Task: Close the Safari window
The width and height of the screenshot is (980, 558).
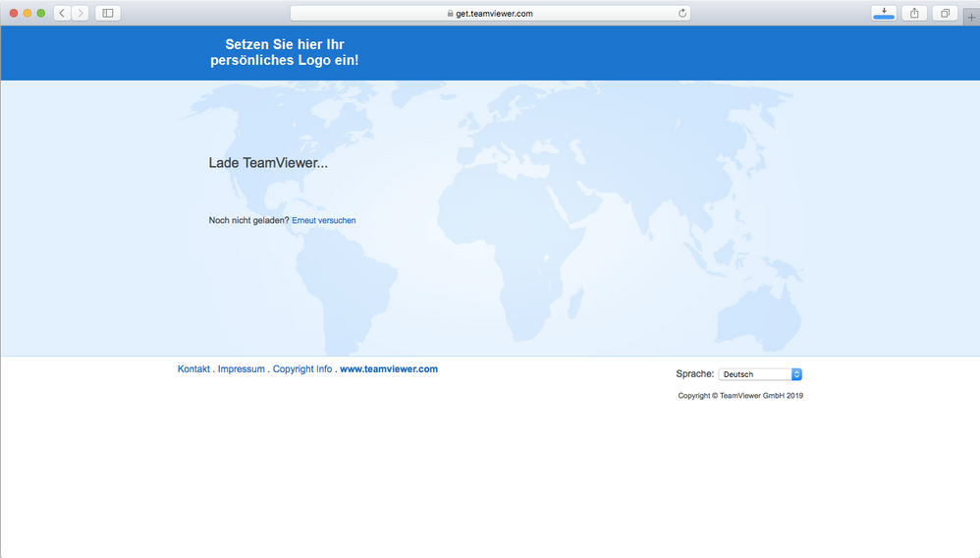Action: 14,13
